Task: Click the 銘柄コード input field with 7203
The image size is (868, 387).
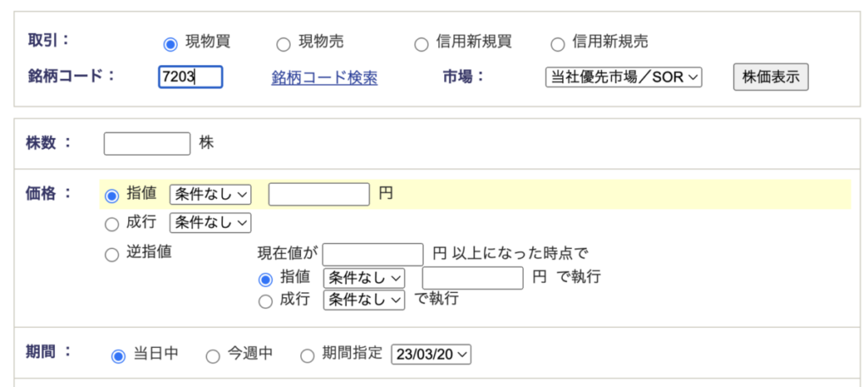Action: pos(191,77)
